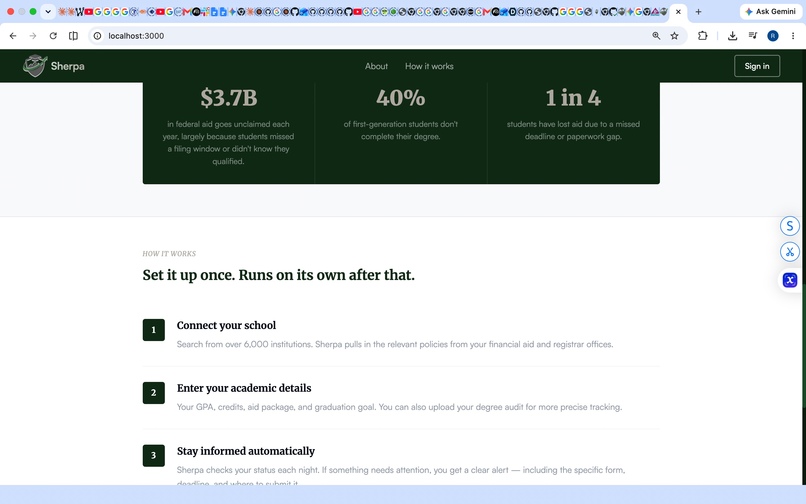Open the About nav link
Viewport: 806px width, 504px height.
(376, 66)
